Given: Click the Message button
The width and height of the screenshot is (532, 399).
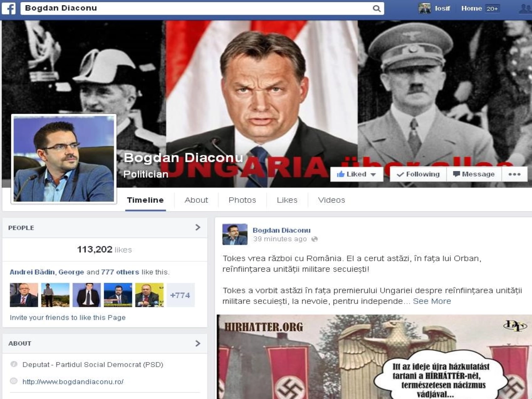Looking at the screenshot, I should pos(474,174).
